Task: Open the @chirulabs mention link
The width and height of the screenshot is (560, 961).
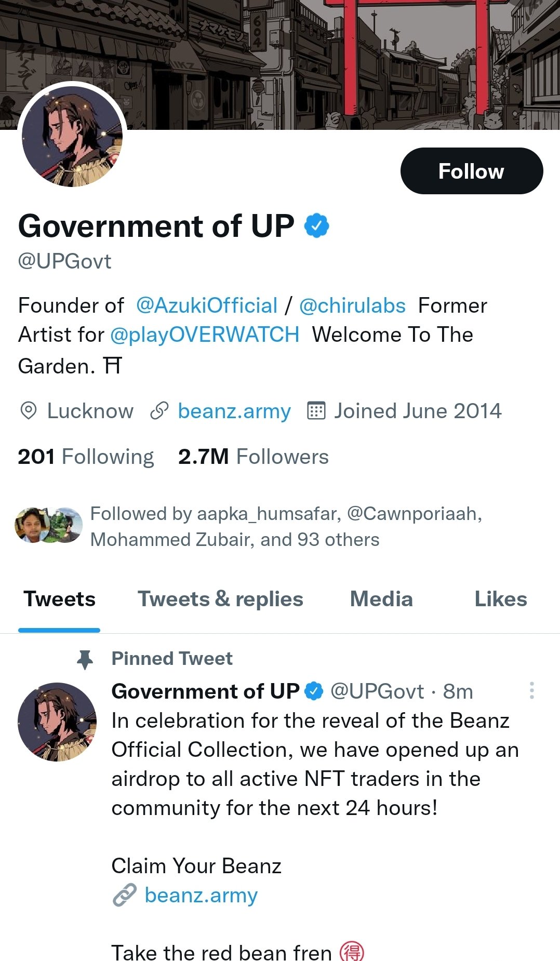Action: (x=352, y=305)
